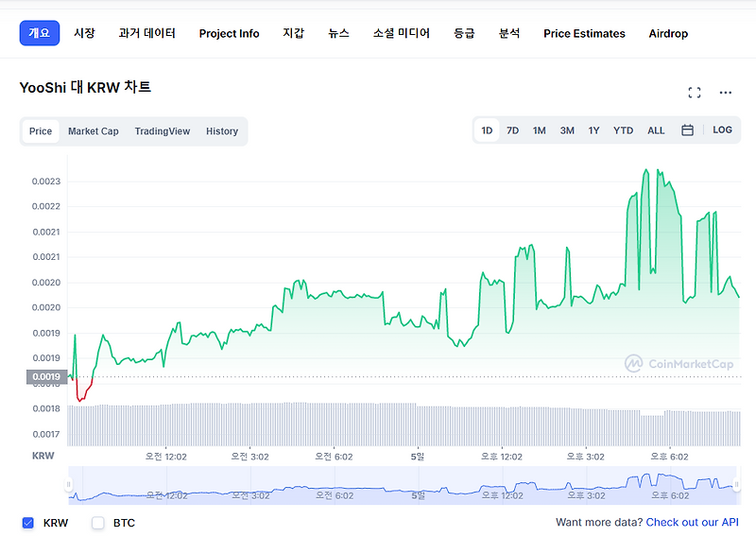Click the 0.0017 price axis label
The image size is (756, 554).
pos(46,434)
